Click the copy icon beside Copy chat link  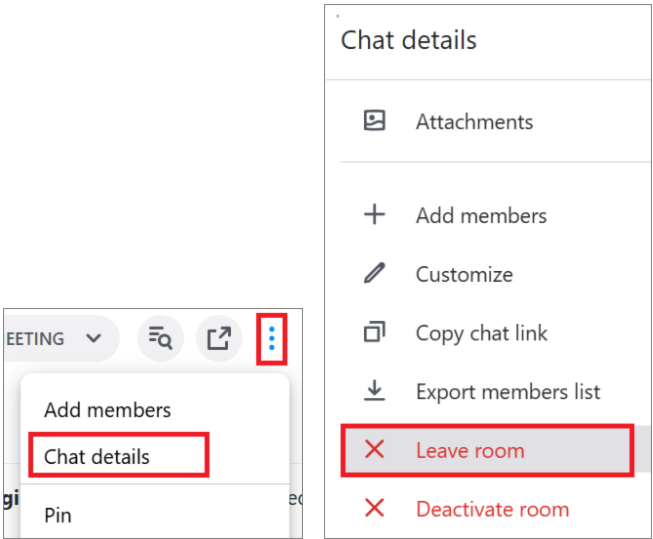pos(374,333)
